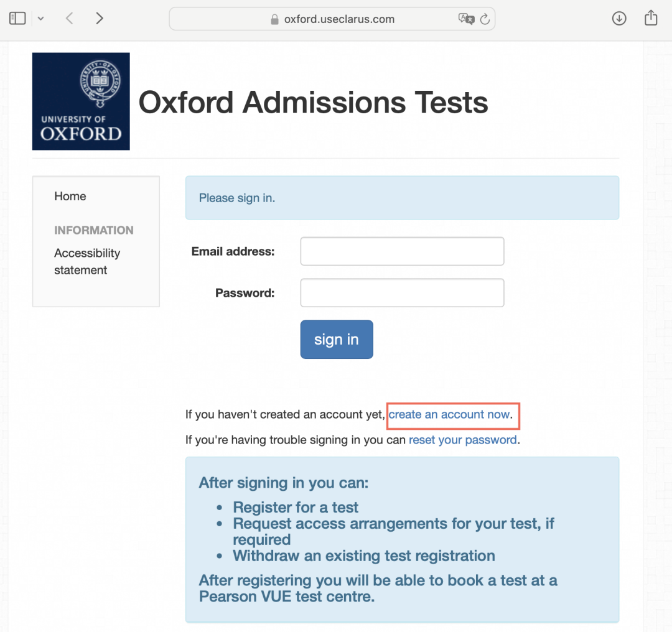Click the University of Oxford logo

click(81, 101)
